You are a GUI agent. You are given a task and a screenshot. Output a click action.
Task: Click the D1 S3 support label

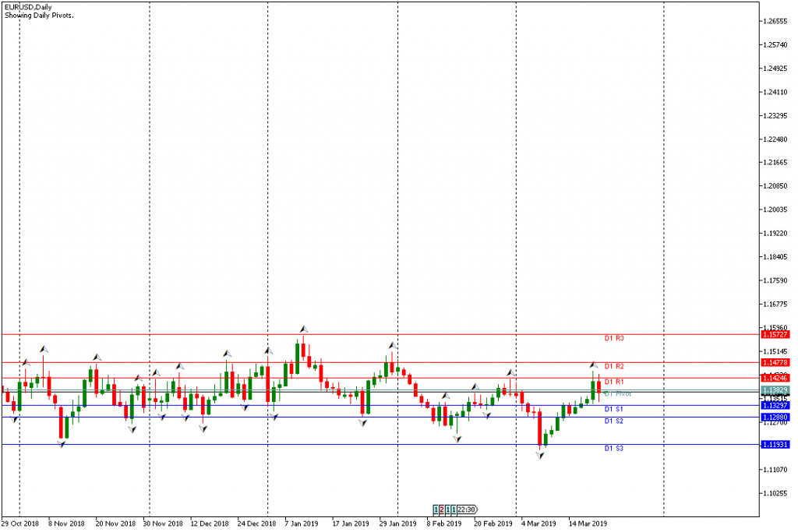614,449
